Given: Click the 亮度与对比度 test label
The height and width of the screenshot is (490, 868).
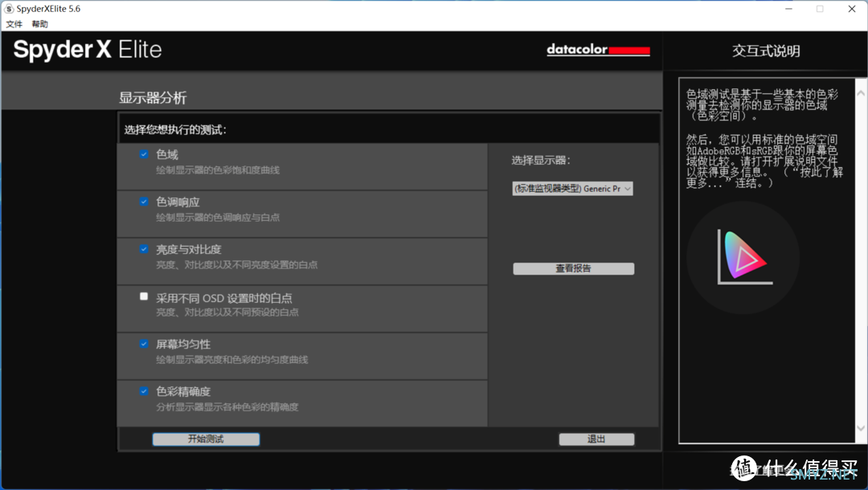Looking at the screenshot, I should point(189,250).
